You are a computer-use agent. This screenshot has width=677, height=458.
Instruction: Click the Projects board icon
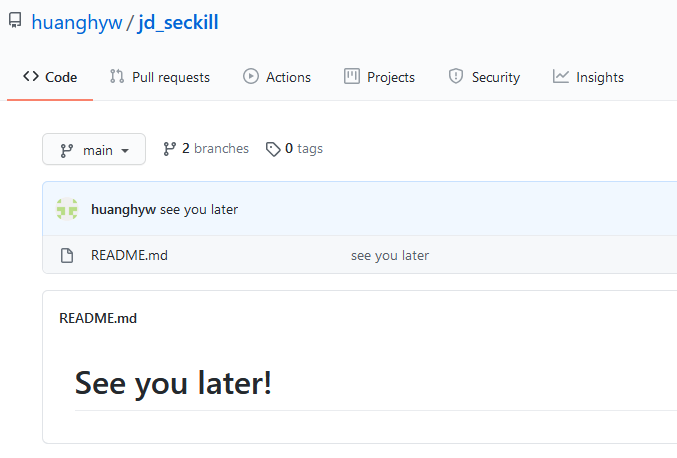(x=352, y=77)
